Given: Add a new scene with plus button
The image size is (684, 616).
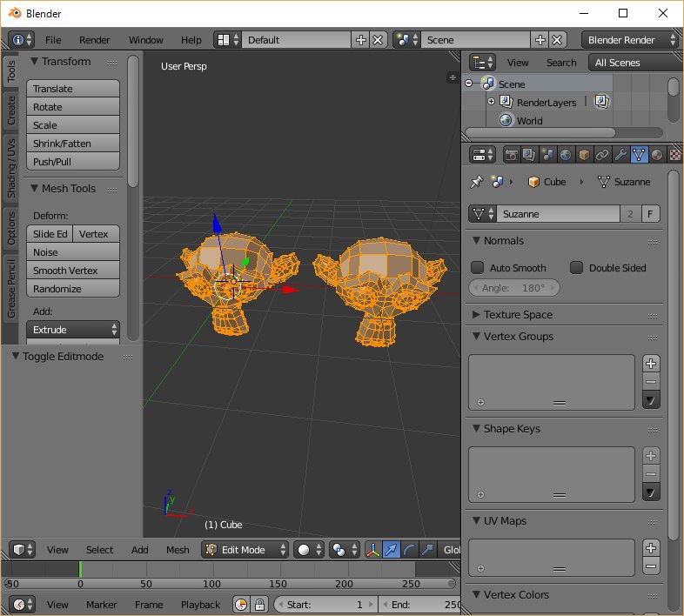Looking at the screenshot, I should coord(540,40).
